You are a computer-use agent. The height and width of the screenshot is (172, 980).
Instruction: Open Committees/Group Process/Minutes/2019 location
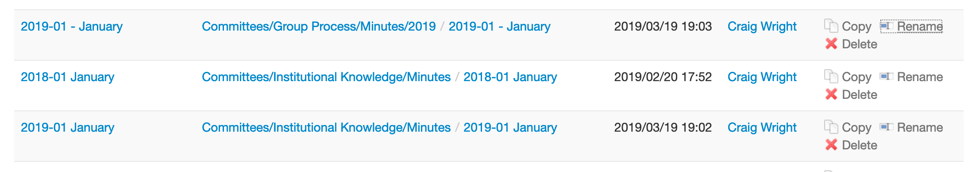click(319, 27)
